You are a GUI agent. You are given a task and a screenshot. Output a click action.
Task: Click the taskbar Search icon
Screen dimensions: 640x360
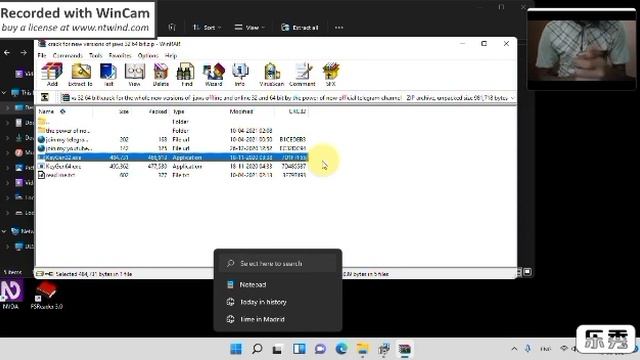coord(257,349)
